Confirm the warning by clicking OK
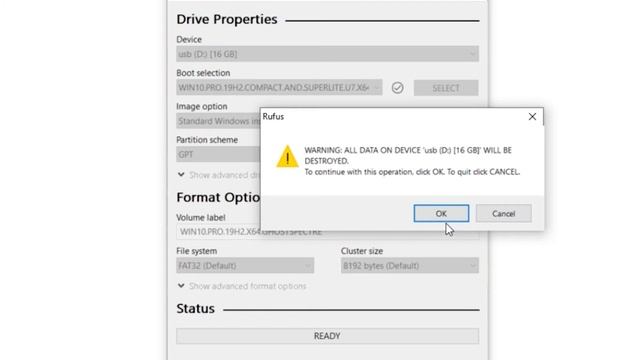The image size is (640, 360). coord(441,213)
